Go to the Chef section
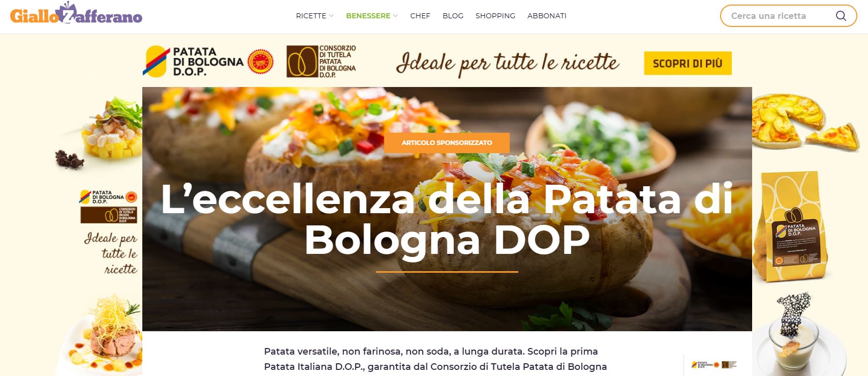Screen dimensions: 868x376 pyautogui.click(x=420, y=16)
